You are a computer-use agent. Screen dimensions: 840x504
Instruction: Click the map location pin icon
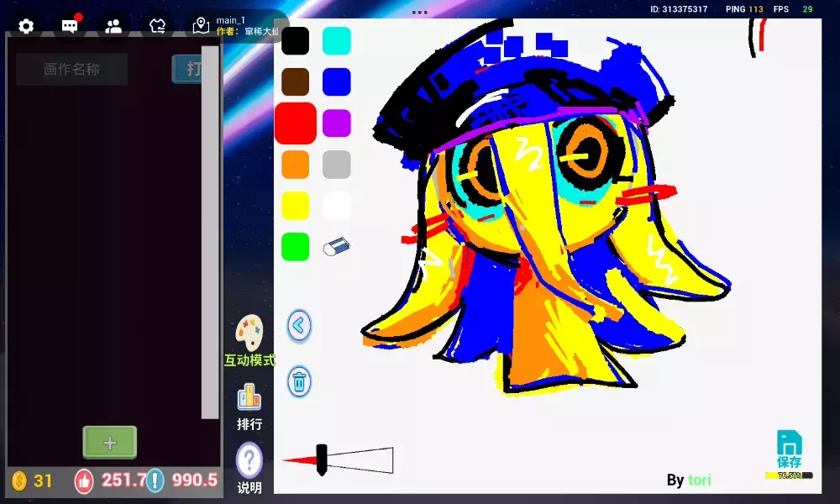point(201,26)
